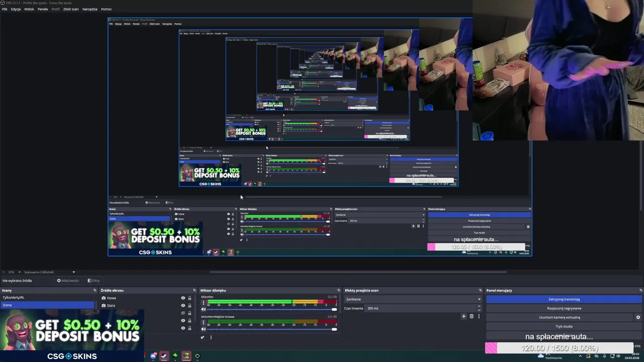Image resolution: width=644 pixels, height=362 pixels.
Task: Click the Nie wybrano źródła label
Action: [x=17, y=281]
